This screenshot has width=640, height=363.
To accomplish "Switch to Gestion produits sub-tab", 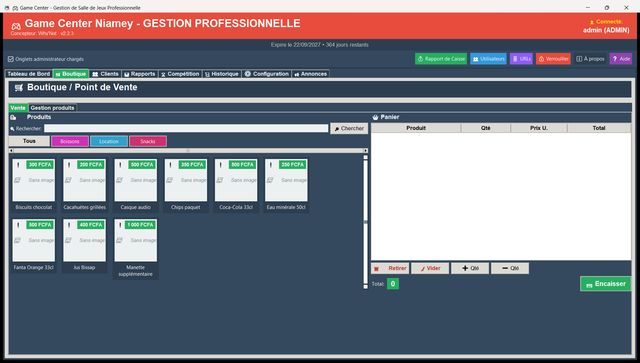I will [52, 108].
